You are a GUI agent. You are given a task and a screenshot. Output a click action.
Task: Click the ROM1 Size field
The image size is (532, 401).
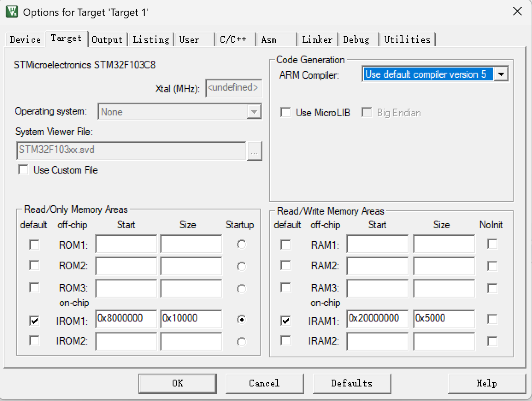[191, 245]
